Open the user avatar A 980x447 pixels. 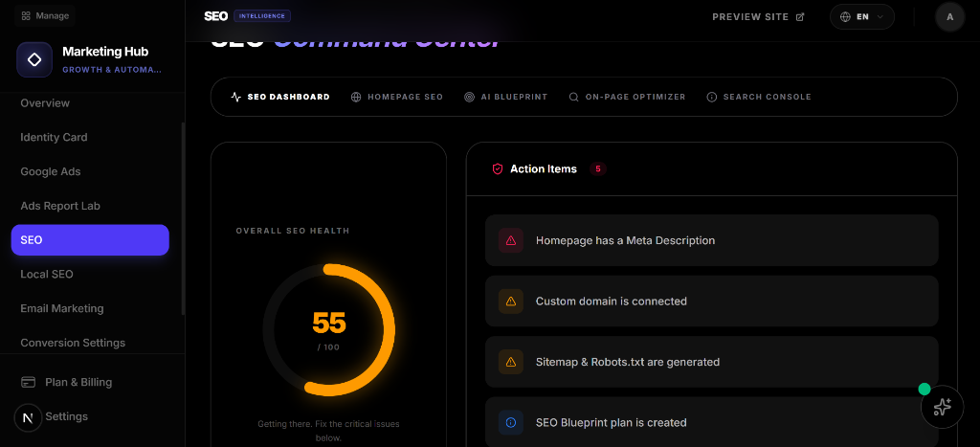tap(950, 17)
